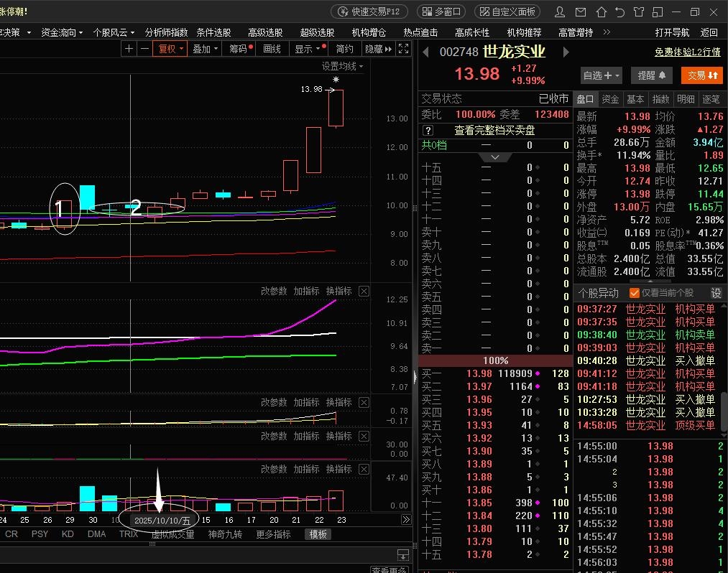Open 设置均线 dropdown
Viewport: 728px width, 573px height.
(343, 66)
